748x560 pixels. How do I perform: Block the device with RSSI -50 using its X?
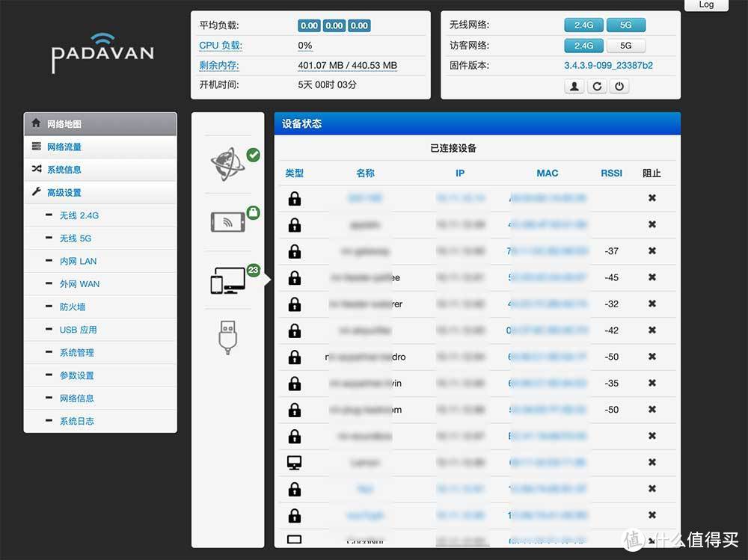pos(652,357)
